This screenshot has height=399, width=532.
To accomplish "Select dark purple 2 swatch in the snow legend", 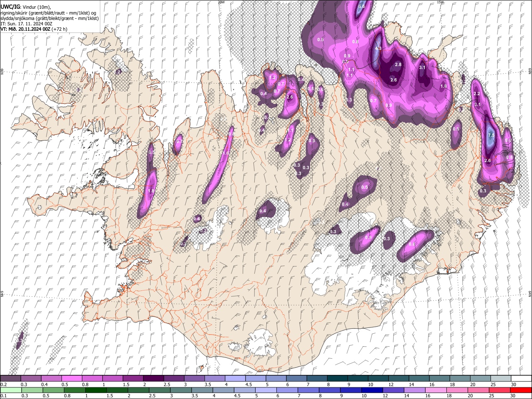I will (153, 379).
